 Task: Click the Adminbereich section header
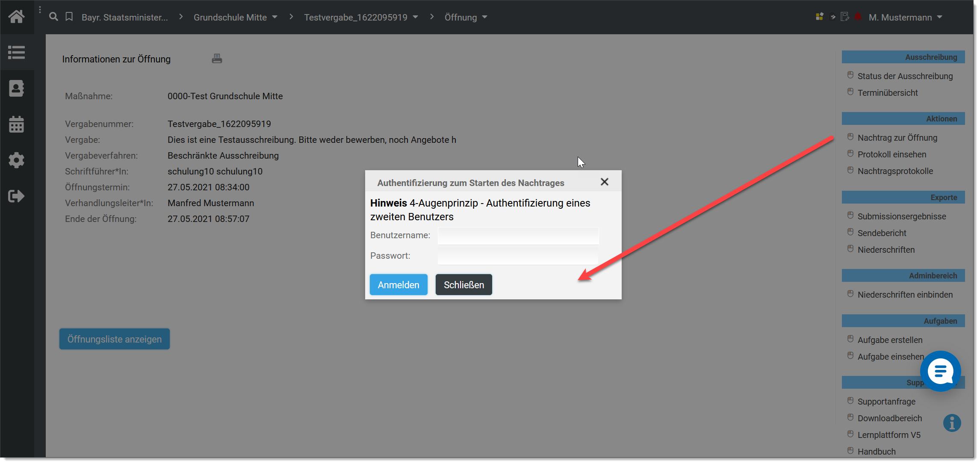coord(903,275)
